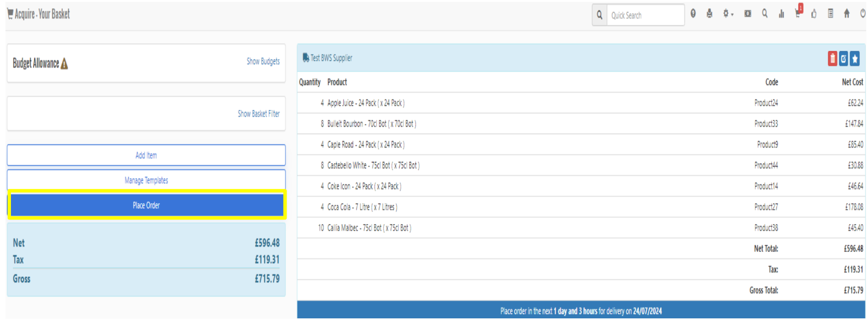Screen dimensions: 868x320
Task: Click the blue star favourite icon
Action: pyautogui.click(x=855, y=58)
